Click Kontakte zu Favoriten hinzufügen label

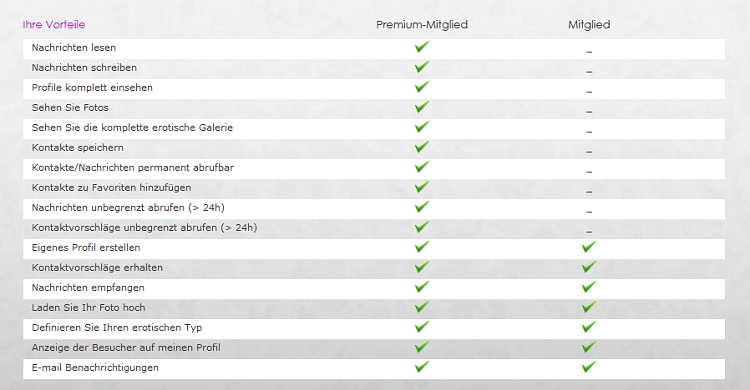(111, 188)
